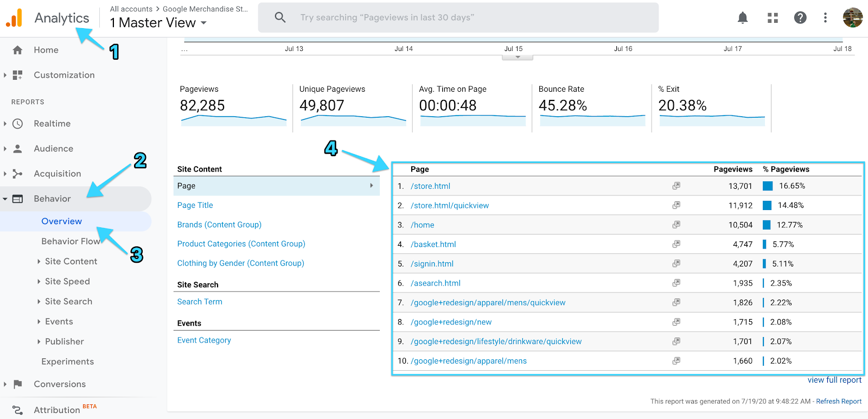Expand the Site Speed submenu
This screenshot has height=419, width=868.
[x=67, y=282]
